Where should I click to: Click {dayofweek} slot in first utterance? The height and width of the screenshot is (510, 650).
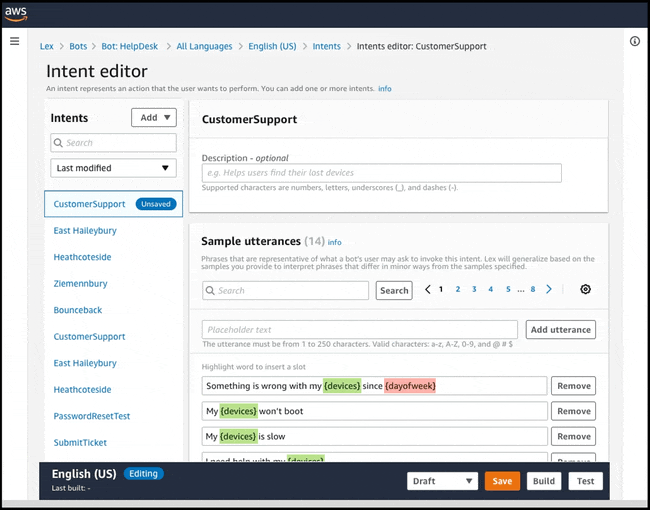(410, 386)
